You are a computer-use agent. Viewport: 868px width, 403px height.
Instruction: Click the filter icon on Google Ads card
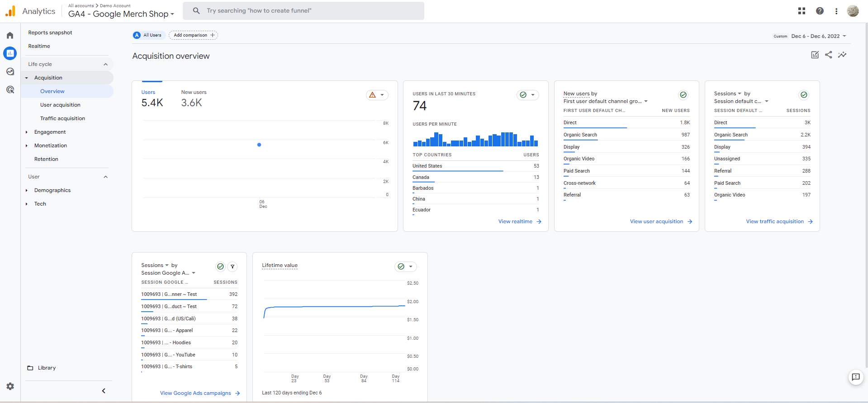(x=232, y=267)
